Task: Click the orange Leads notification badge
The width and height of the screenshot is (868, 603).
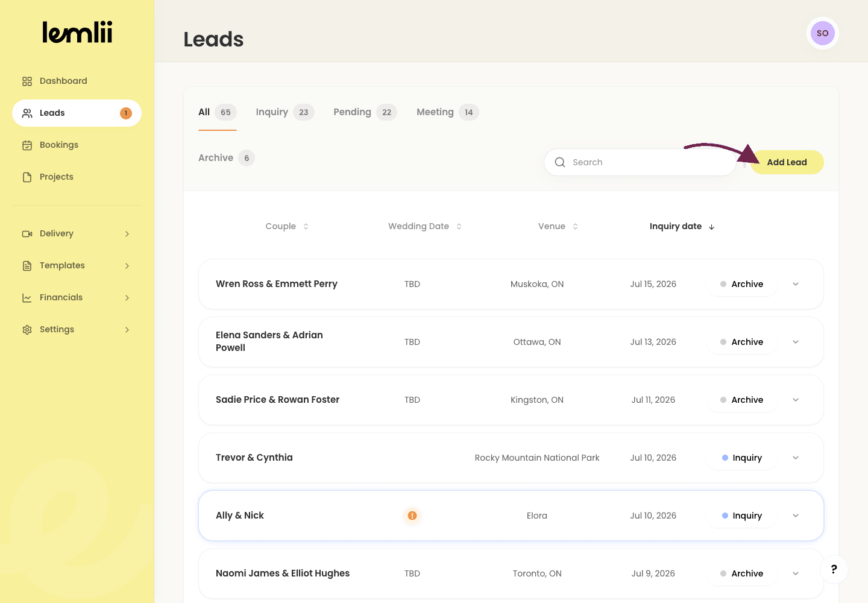Action: (x=126, y=113)
